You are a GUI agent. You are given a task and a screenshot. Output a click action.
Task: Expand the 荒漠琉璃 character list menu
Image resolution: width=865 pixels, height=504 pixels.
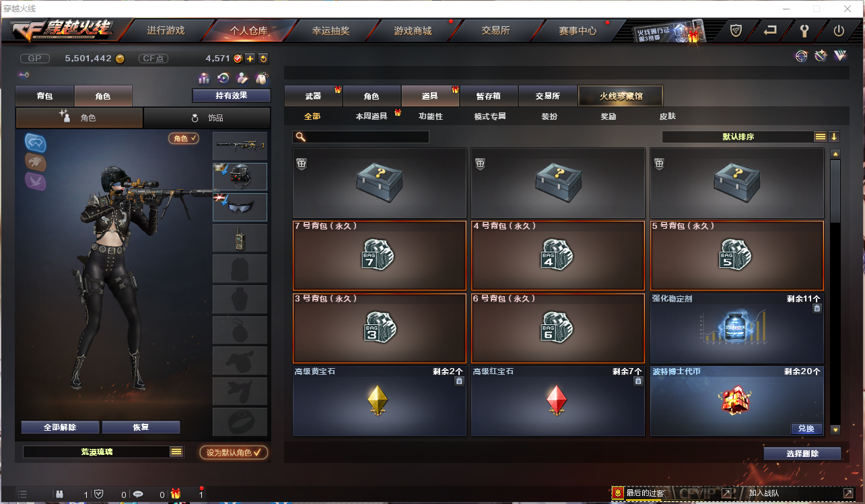pyautogui.click(x=176, y=452)
